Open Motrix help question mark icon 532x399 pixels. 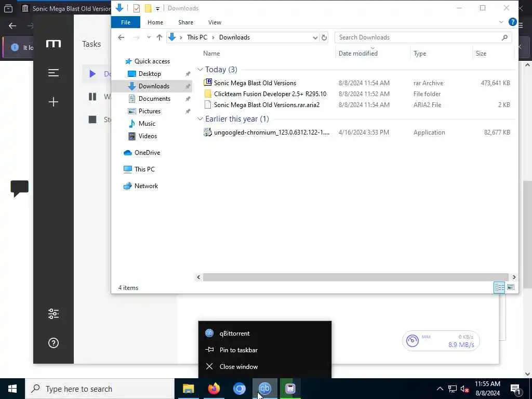(54, 343)
